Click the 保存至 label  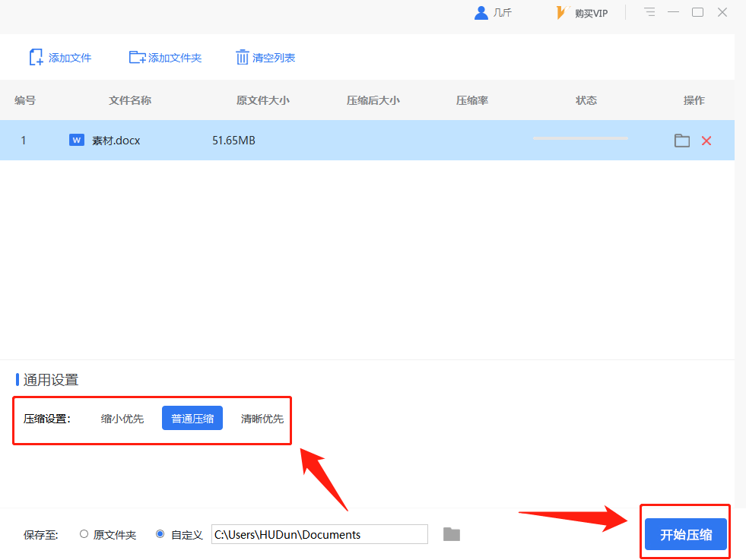[x=41, y=535]
